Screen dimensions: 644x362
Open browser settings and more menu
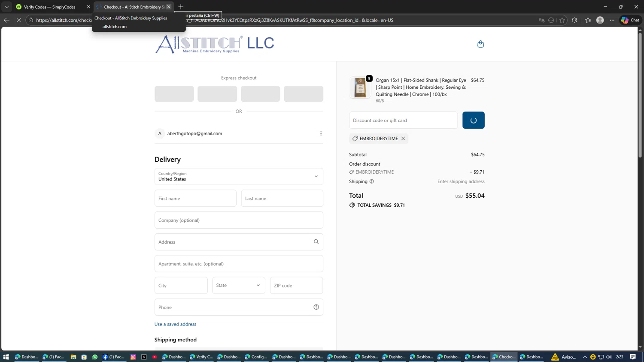[x=612, y=20]
